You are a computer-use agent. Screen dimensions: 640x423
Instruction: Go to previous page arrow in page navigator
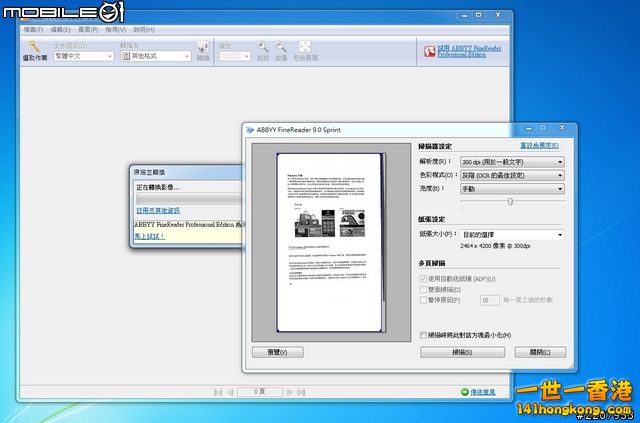[231, 392]
